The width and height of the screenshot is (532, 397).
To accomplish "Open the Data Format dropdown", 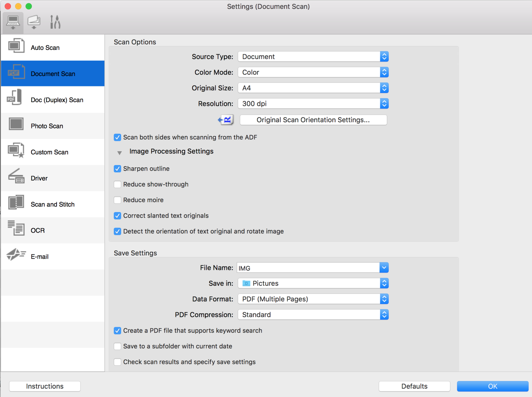I will pyautogui.click(x=313, y=299).
